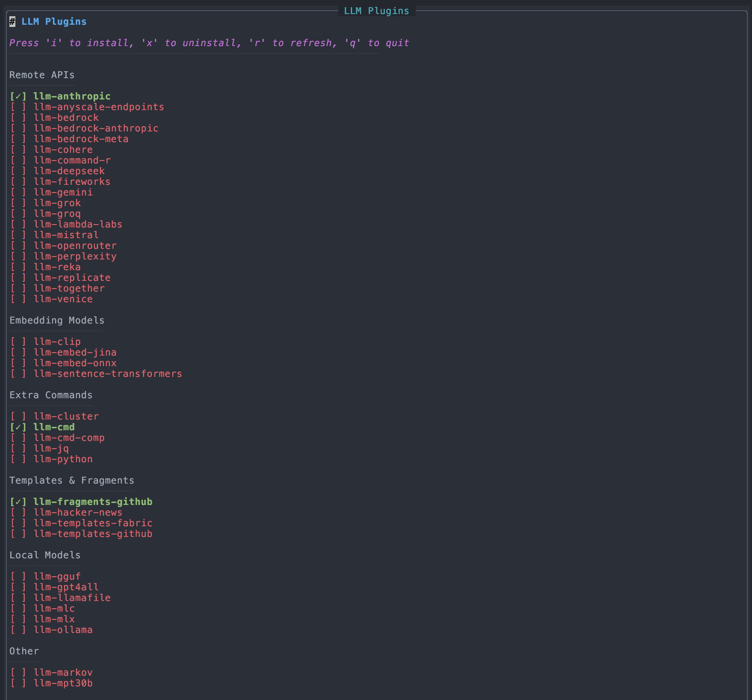Screen dimensions: 752x700
Task: Check the llm-markov plugin under Other
Action: point(18,672)
